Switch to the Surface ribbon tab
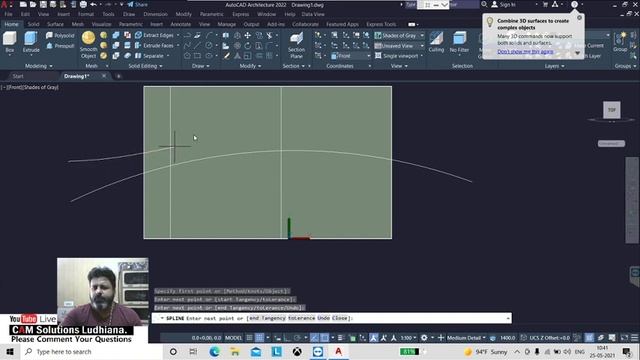This screenshot has width=640, height=360. coord(55,24)
